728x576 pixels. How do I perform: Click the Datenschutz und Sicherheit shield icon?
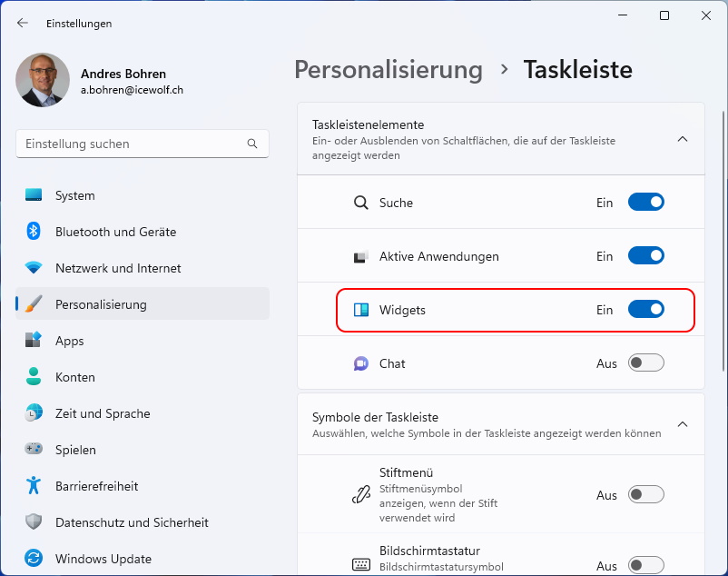coord(34,521)
